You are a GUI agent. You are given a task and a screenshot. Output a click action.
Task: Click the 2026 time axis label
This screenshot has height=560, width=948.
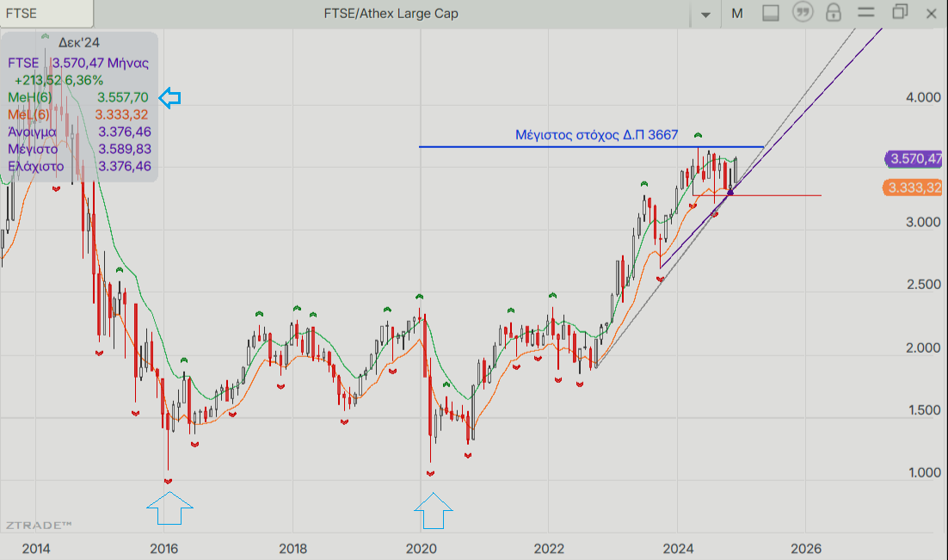pos(806,549)
